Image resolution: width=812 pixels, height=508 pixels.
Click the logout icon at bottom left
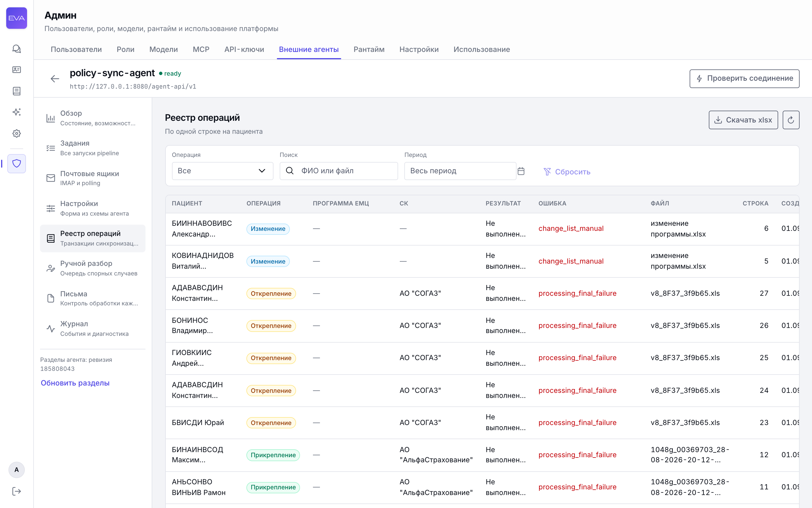click(x=16, y=491)
